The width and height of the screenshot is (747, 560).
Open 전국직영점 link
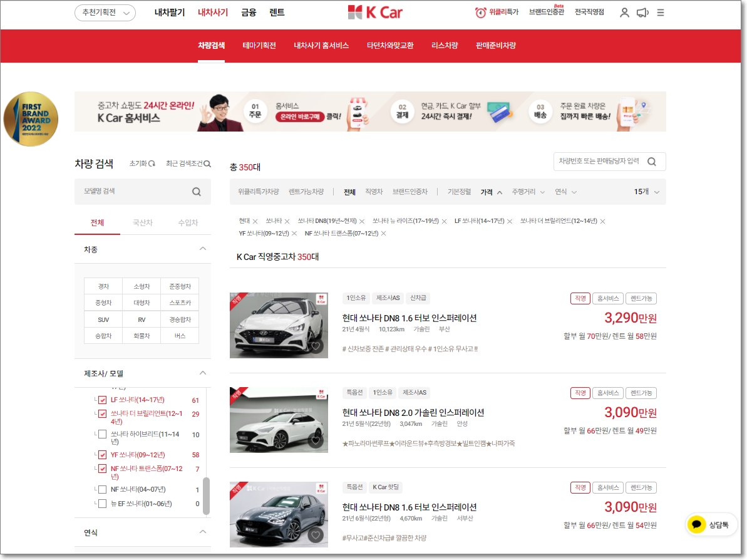click(589, 13)
